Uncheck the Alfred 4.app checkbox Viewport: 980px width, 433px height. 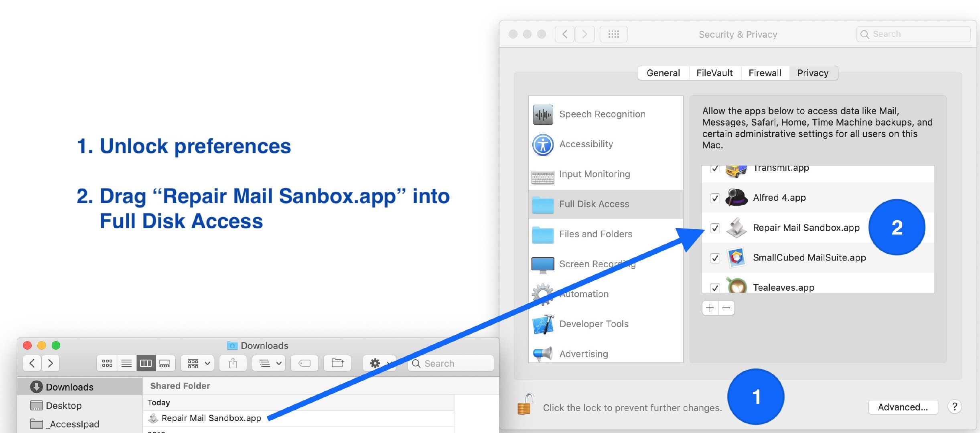click(x=715, y=198)
